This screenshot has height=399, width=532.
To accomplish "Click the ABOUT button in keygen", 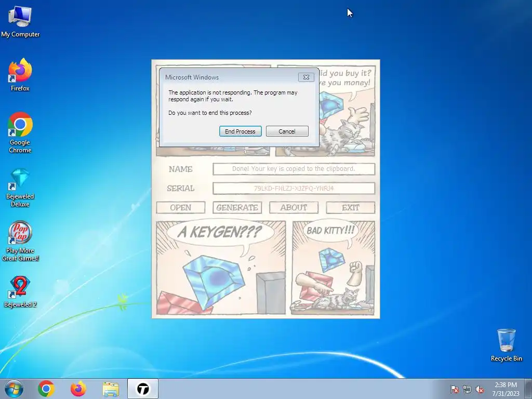I will [294, 208].
